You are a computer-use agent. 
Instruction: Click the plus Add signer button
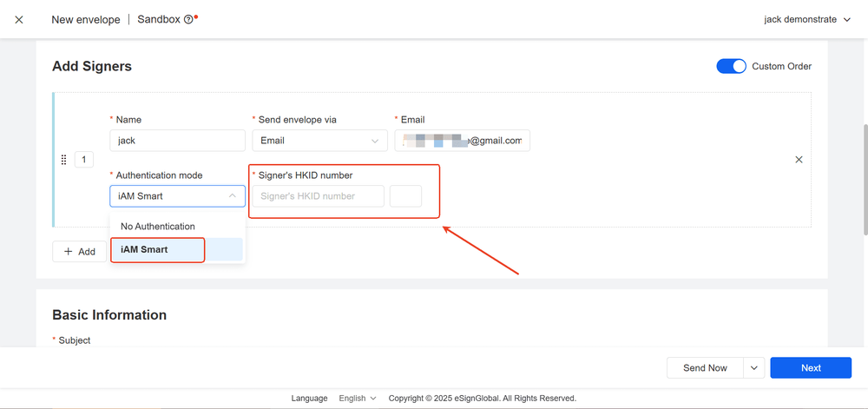click(79, 251)
